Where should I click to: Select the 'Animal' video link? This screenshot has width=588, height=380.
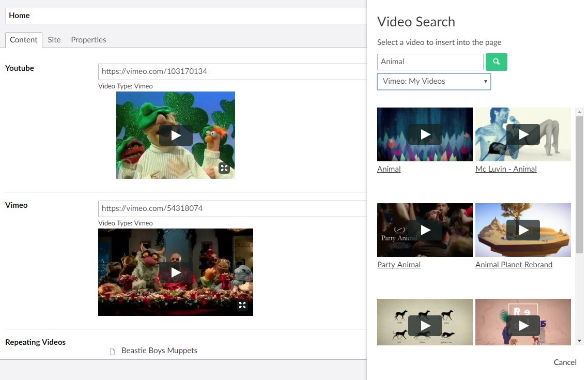(389, 169)
